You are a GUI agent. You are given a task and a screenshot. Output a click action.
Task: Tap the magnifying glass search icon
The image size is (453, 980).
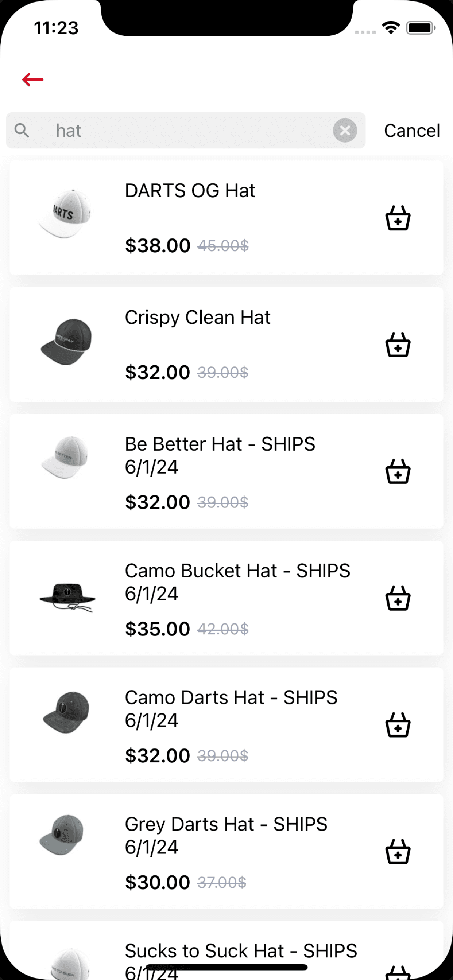[x=22, y=131]
